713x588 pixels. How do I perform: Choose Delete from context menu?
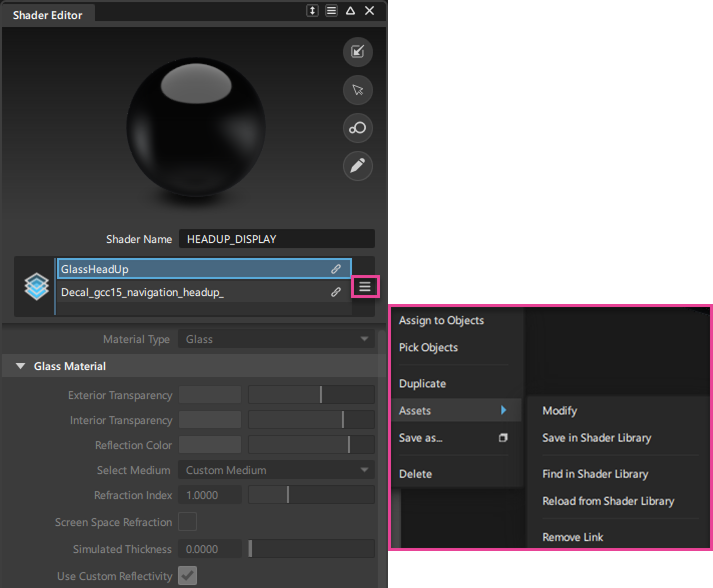[x=415, y=474]
